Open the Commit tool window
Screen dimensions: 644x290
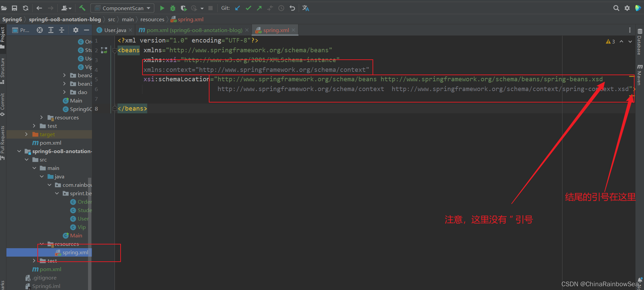[x=3, y=105]
